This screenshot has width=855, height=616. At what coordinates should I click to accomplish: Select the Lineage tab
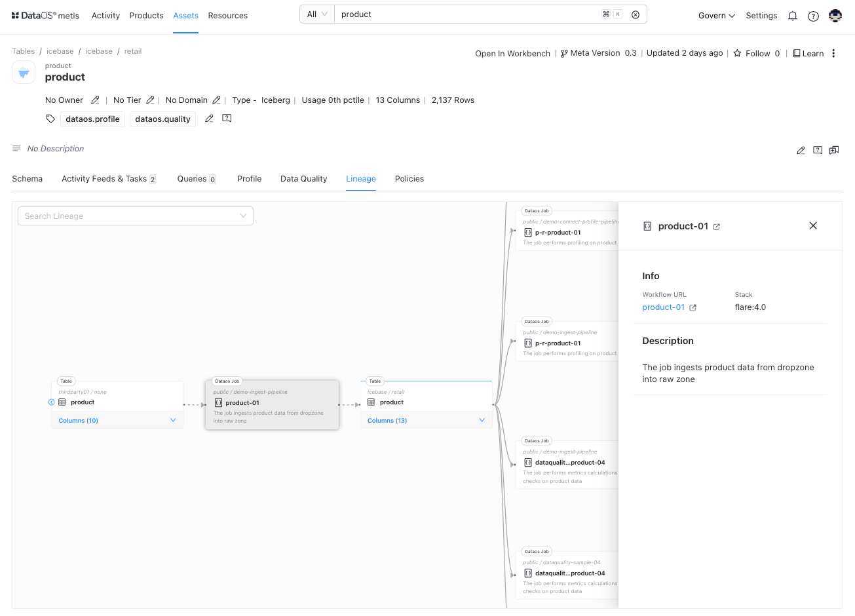coord(361,179)
